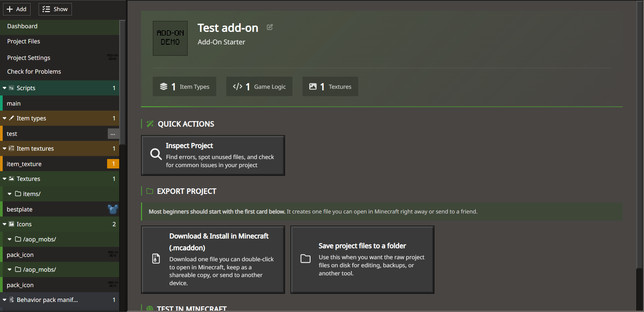Click the first pack_icon thumbnail
Screen dimensions: 644x312
(x=113, y=254)
